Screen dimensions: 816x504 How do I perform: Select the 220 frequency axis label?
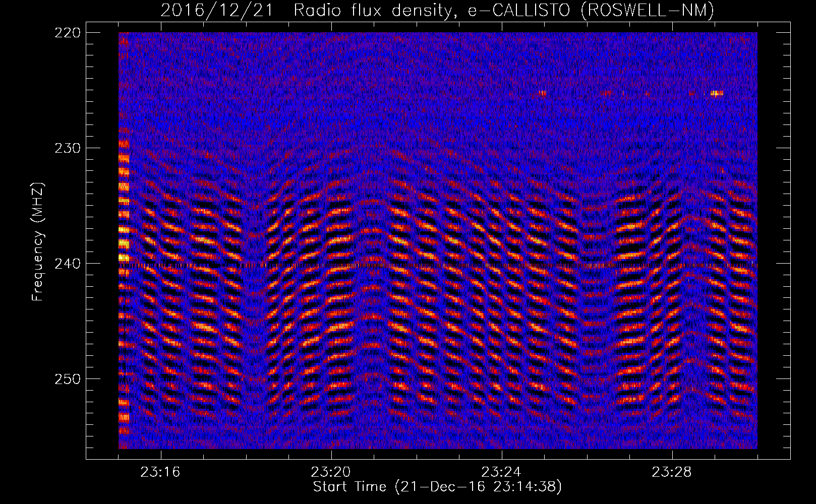[67, 33]
